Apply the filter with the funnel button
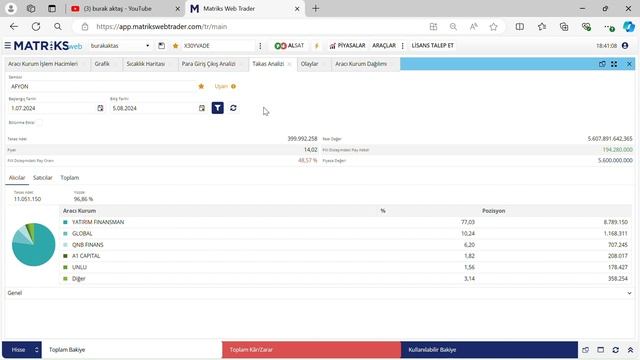This screenshot has width=640, height=360. coord(218,108)
